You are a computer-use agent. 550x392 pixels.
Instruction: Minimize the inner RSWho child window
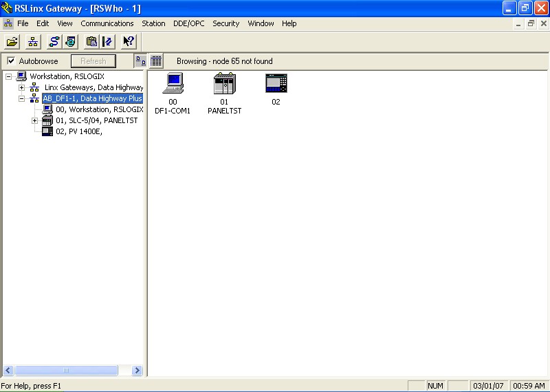518,24
